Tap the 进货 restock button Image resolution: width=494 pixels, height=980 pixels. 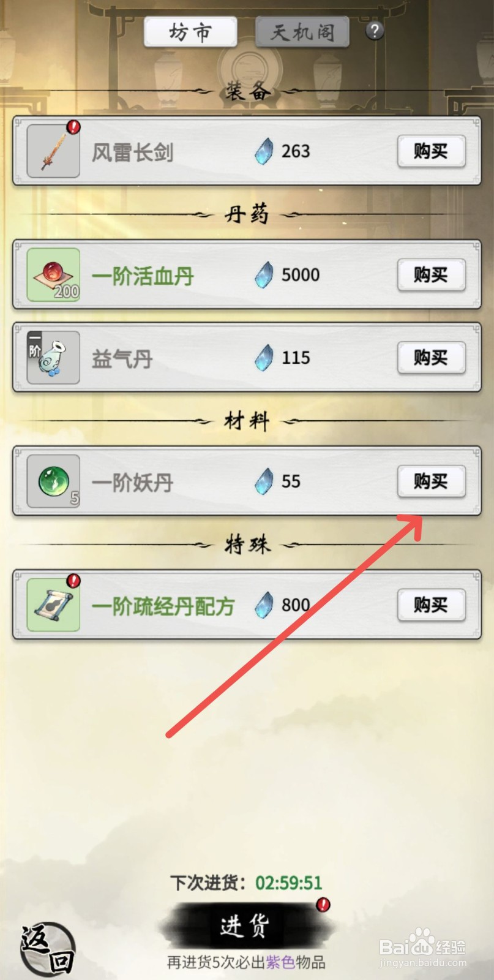(245, 926)
